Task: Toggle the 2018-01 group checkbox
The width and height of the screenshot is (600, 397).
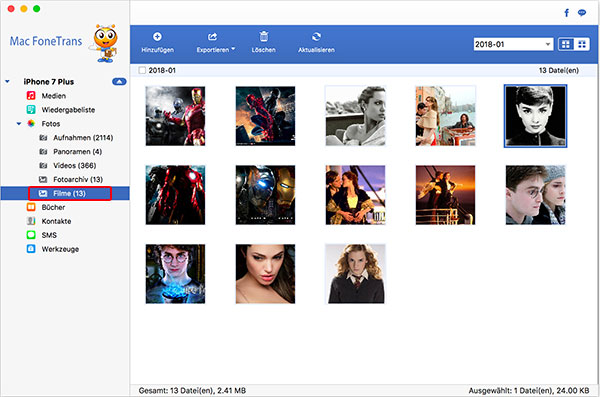Action: point(142,70)
